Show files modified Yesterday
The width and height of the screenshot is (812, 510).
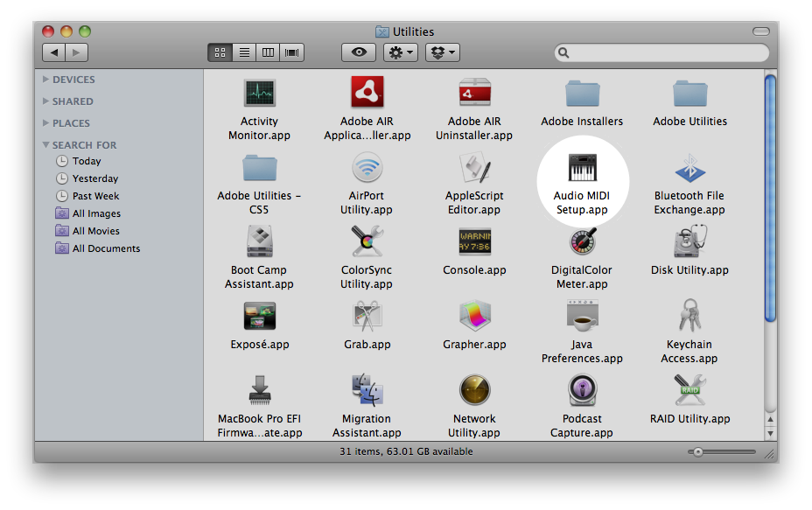(87, 178)
